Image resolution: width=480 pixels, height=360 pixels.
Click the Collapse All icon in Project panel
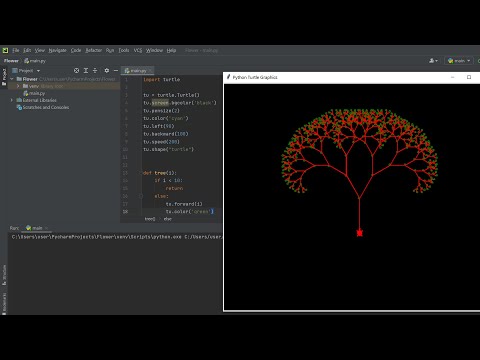pyautogui.click(x=95, y=71)
